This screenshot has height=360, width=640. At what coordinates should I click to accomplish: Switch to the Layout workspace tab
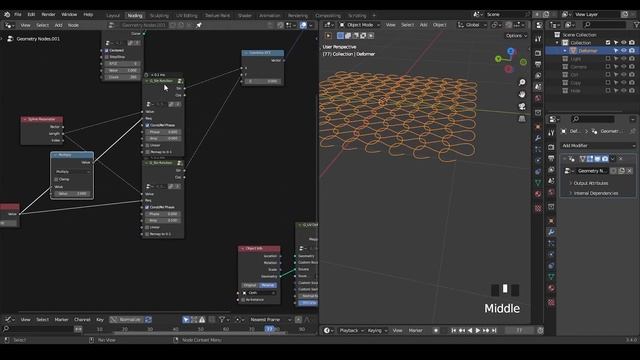pos(113,16)
